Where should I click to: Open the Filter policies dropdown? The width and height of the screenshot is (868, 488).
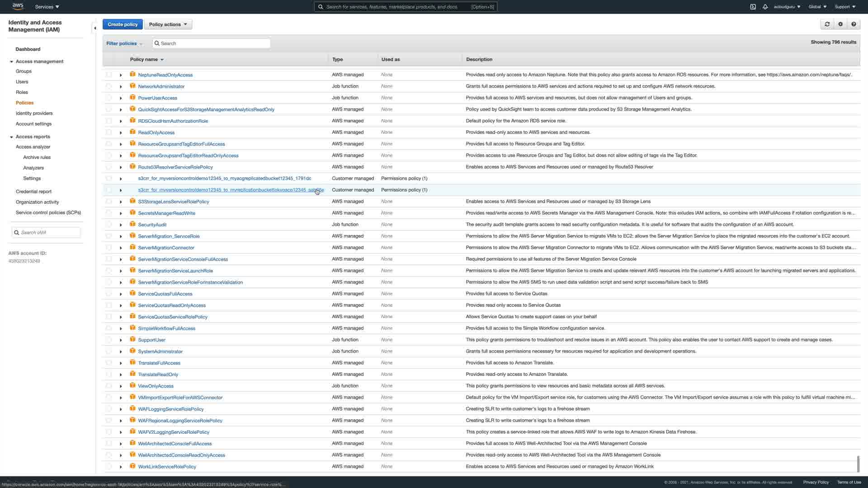click(x=124, y=43)
